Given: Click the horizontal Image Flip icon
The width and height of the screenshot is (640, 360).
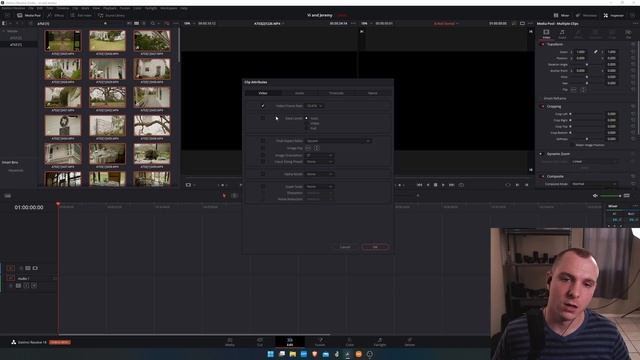Looking at the screenshot, I should (x=308, y=148).
